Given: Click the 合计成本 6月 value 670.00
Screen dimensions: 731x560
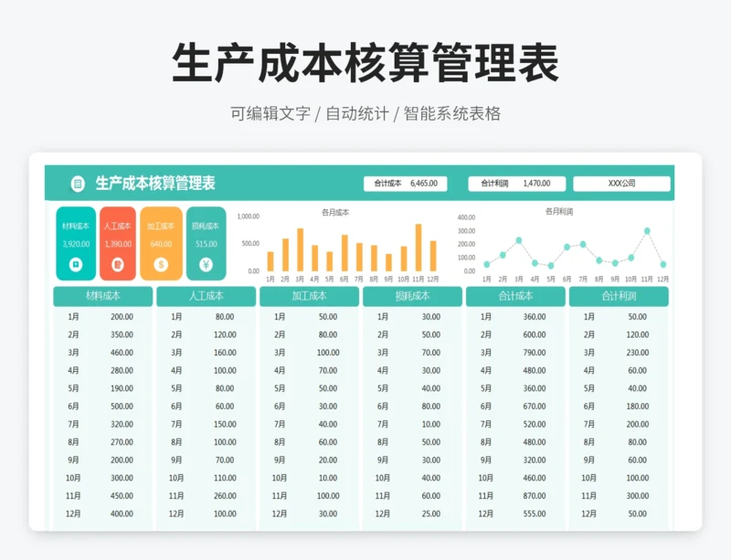Looking at the screenshot, I should [535, 407].
